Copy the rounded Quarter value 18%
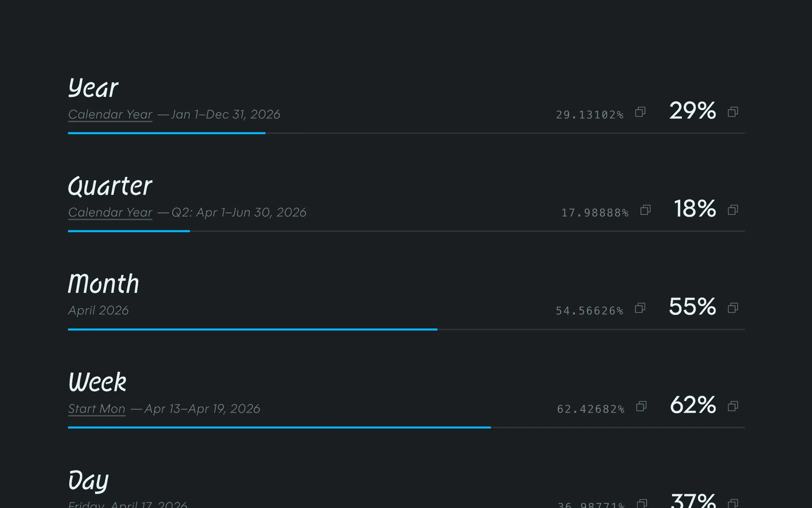812x508 pixels. tap(733, 210)
